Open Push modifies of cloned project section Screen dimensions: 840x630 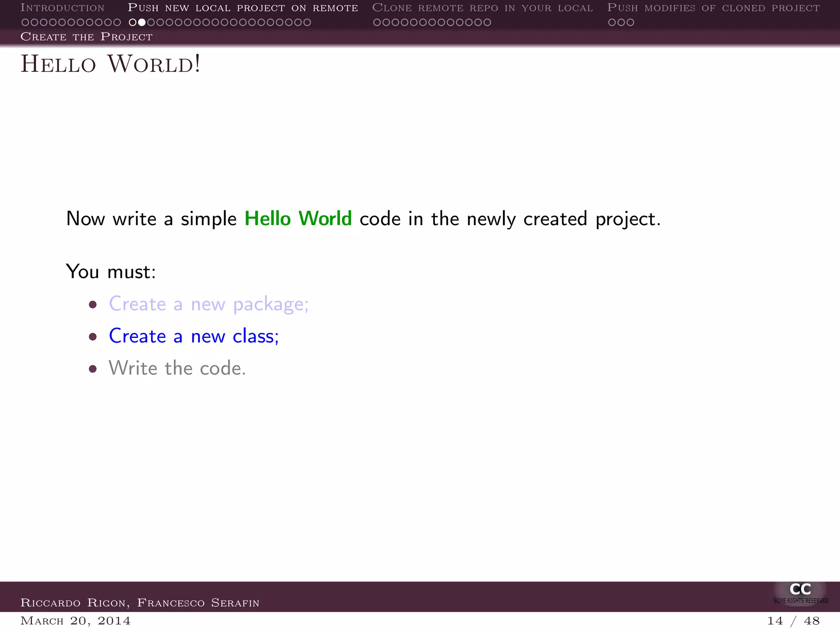[x=713, y=8]
